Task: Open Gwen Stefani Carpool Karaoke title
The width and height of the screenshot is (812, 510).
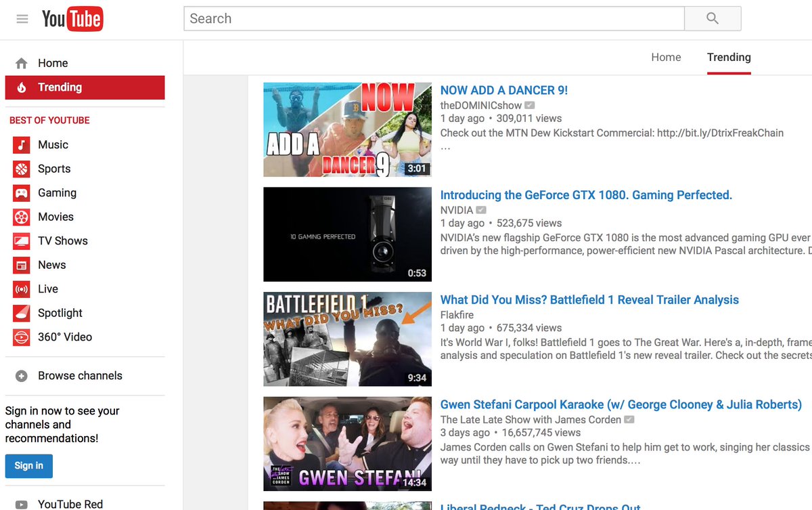Action: 621,405
